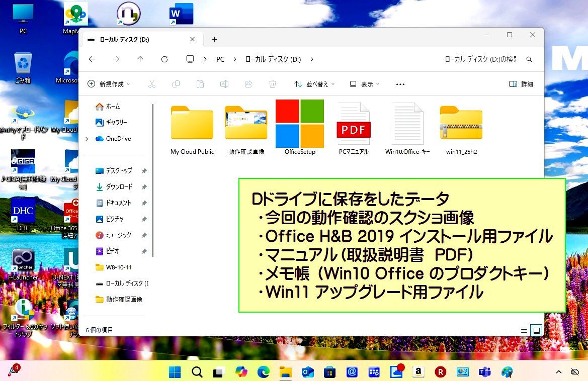
Task: Show hidden system tray icons
Action: pyautogui.click(x=559, y=372)
